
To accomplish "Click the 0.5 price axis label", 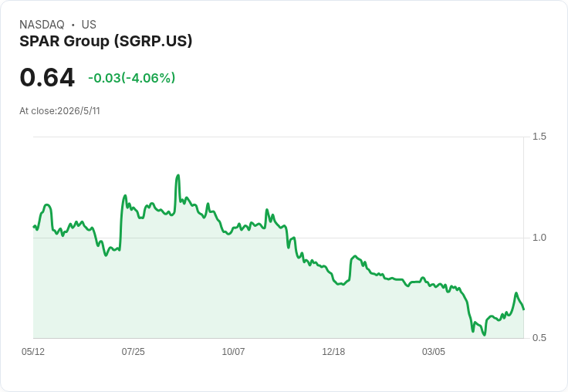I will (539, 338).
